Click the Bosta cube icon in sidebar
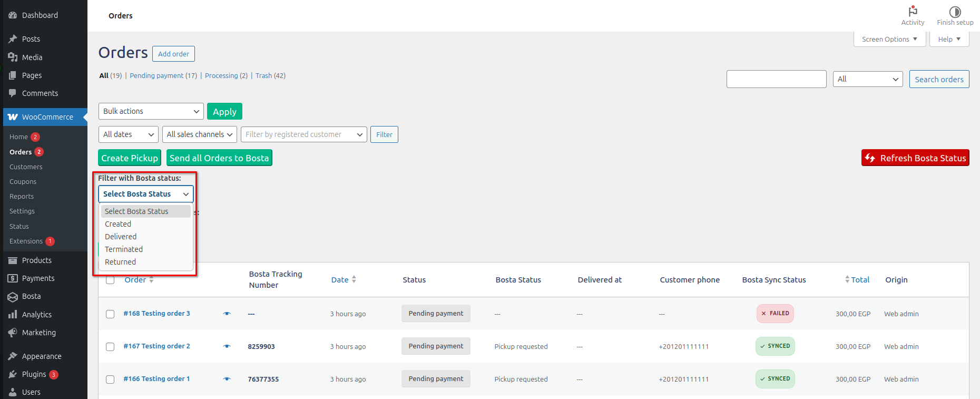The height and width of the screenshot is (399, 980). tap(13, 297)
